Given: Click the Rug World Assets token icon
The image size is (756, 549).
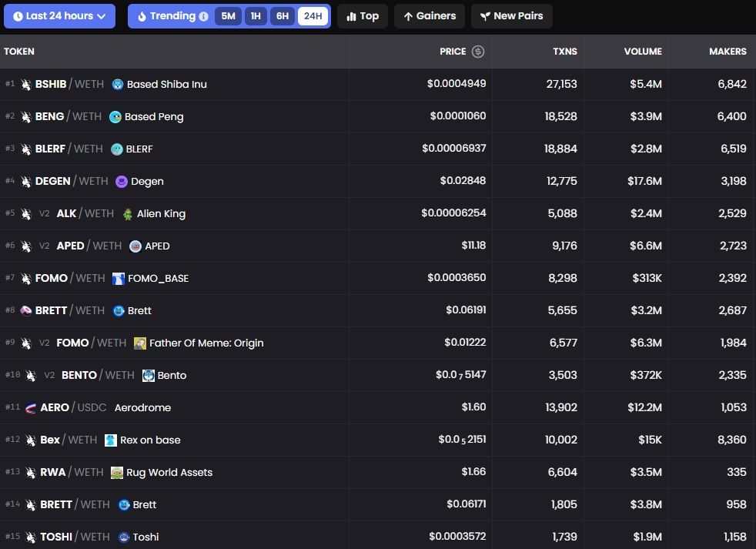Looking at the screenshot, I should click(117, 473).
